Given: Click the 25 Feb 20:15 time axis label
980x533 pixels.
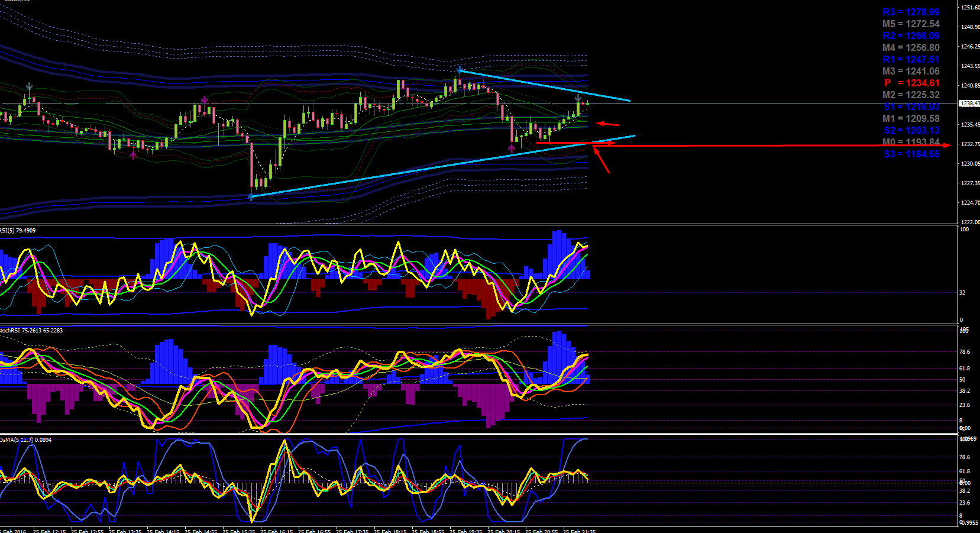Looking at the screenshot, I should point(504,531).
